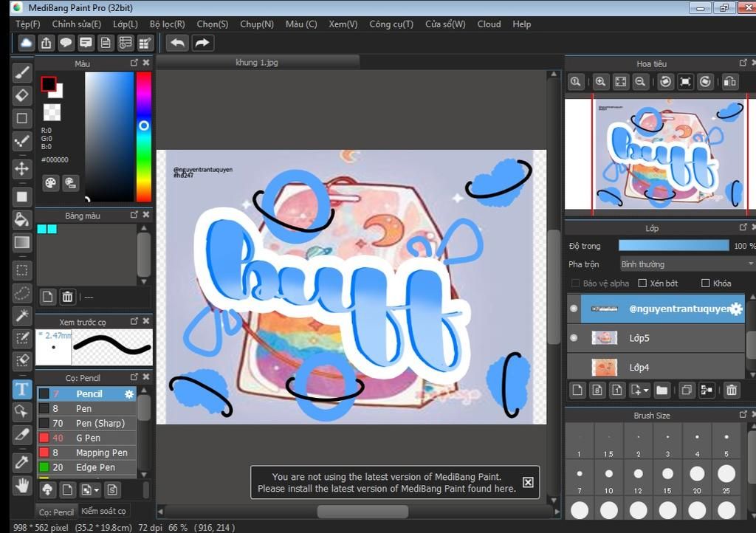The image size is (756, 533).
Task: Select the Eyedropper tool
Action: (21, 462)
